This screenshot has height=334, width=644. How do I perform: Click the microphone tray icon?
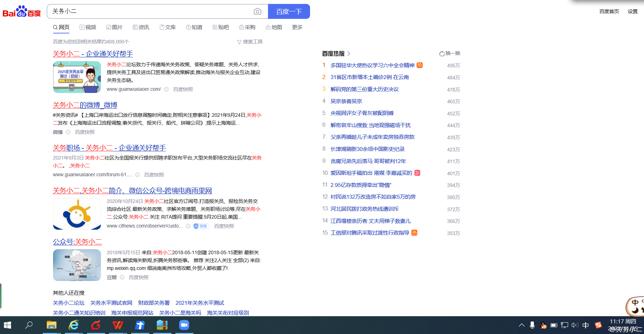click(532, 325)
